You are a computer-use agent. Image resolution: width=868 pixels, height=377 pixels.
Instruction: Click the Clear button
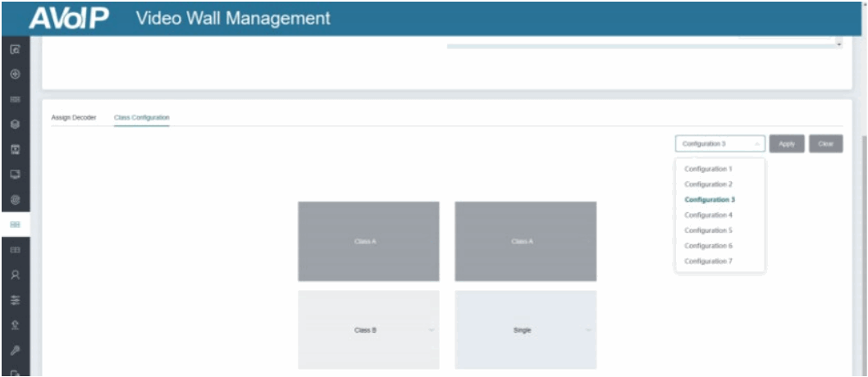click(826, 143)
